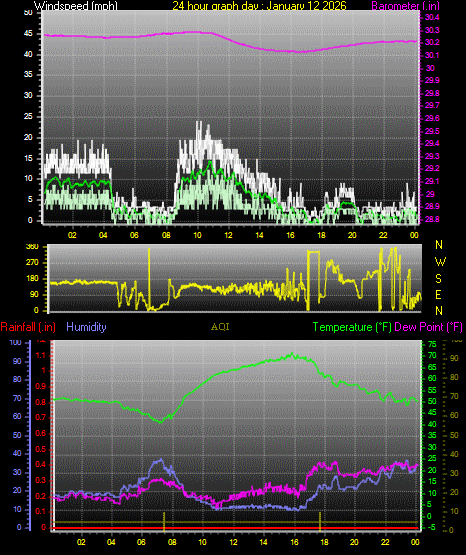Click the "29.9" barometer value
Screen dimensions: 466x555
coord(432,80)
